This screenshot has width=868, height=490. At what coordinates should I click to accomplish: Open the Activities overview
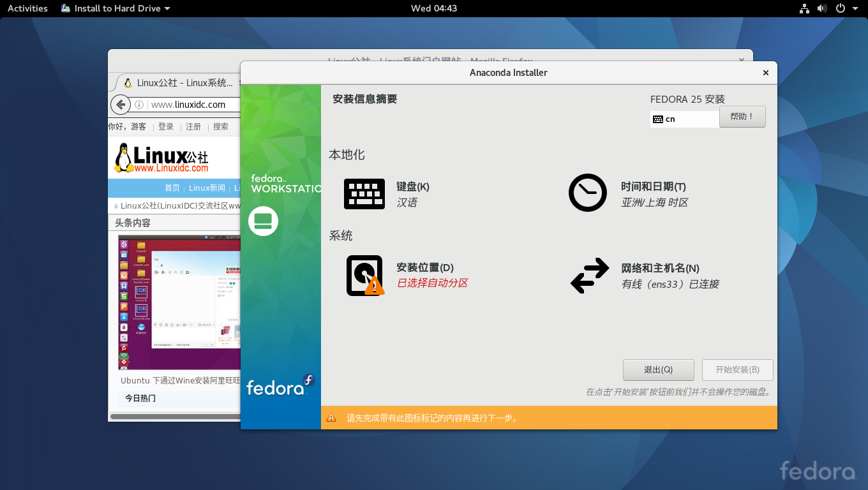(27, 8)
